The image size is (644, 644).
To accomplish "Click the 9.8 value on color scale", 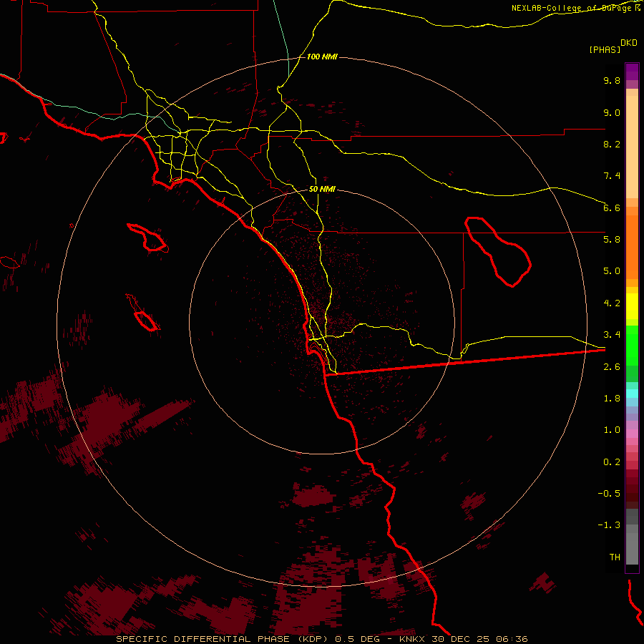I will coord(612,80).
